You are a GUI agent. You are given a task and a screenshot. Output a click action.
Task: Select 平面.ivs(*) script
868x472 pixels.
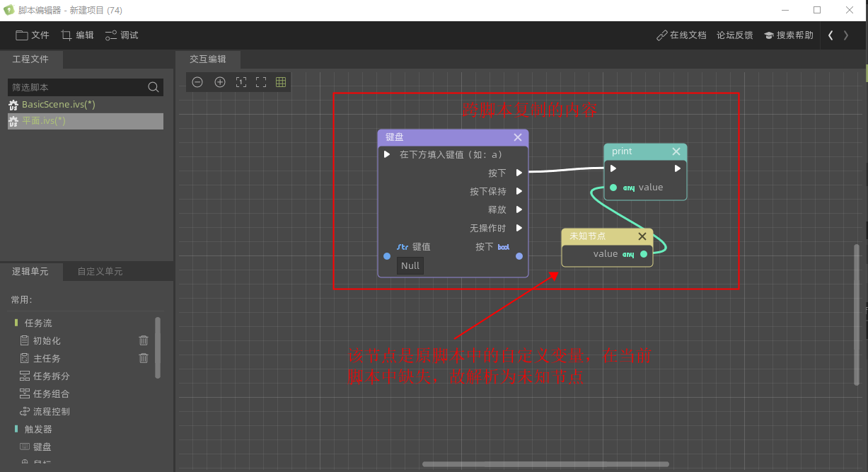(x=86, y=121)
